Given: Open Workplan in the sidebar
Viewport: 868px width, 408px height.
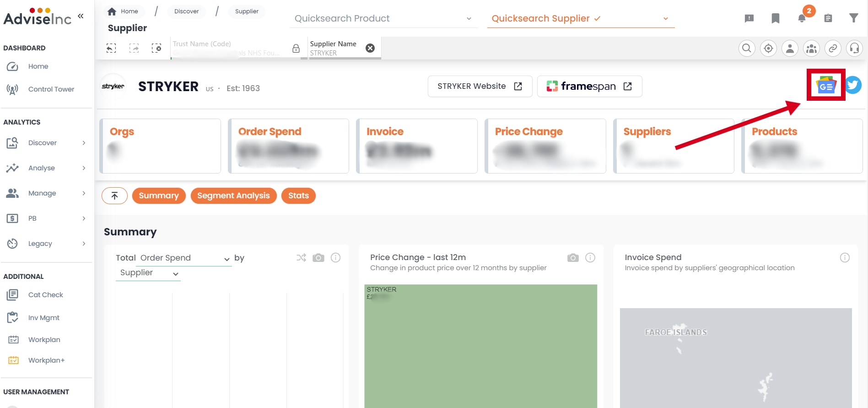Looking at the screenshot, I should [x=44, y=340].
